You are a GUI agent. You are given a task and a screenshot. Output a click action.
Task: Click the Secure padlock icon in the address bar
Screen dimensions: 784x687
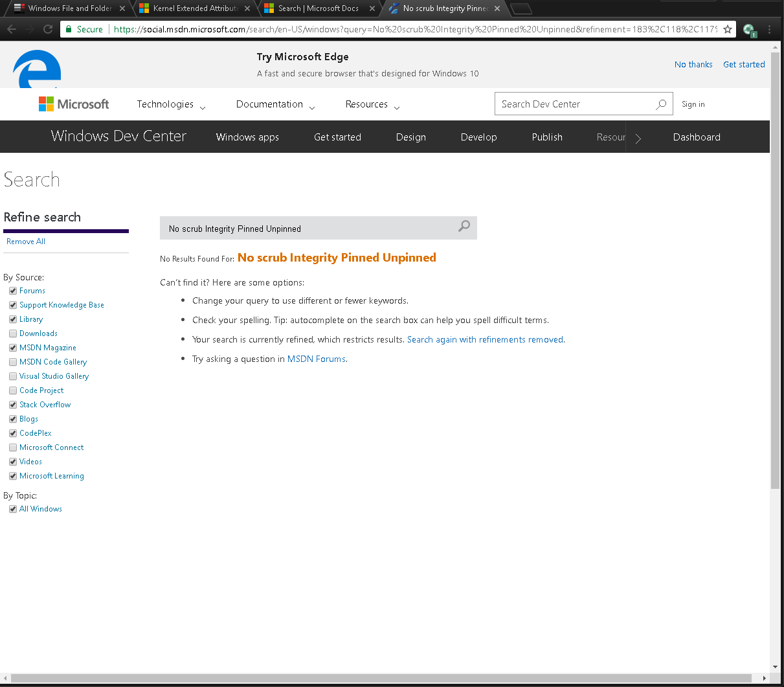point(69,29)
